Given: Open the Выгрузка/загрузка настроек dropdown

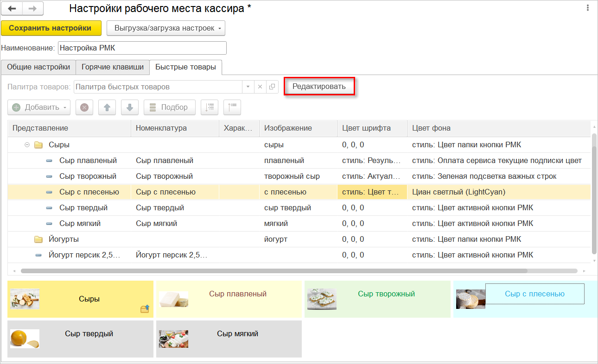Looking at the screenshot, I should tap(166, 28).
